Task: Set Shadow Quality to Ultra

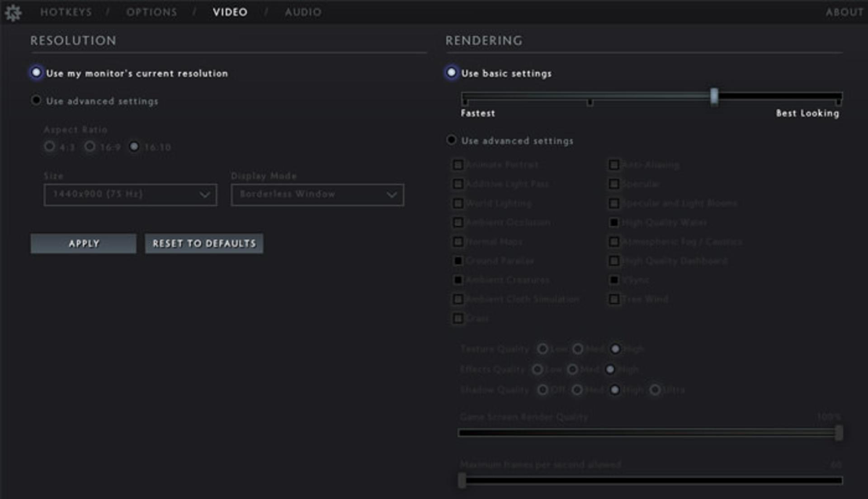Action: point(655,390)
